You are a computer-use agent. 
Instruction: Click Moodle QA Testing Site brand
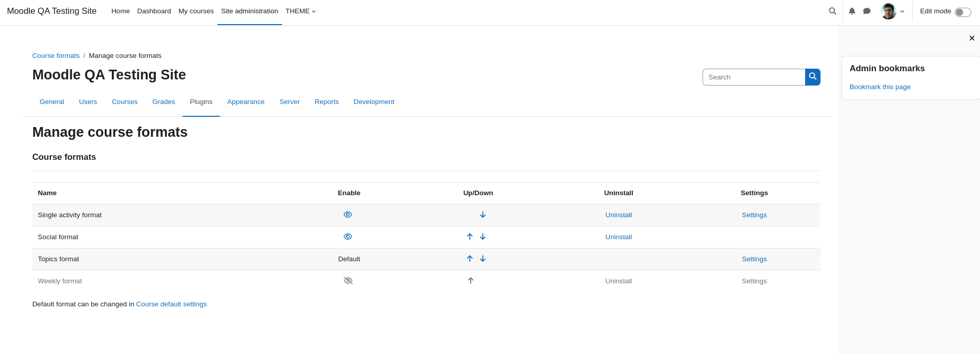(x=52, y=11)
